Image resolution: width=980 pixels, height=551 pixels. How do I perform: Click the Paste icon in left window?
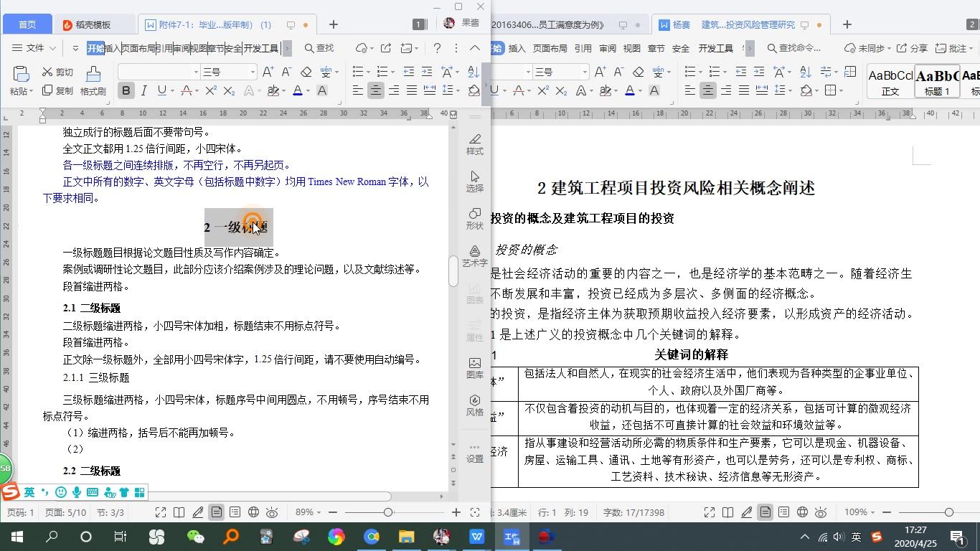[x=21, y=74]
